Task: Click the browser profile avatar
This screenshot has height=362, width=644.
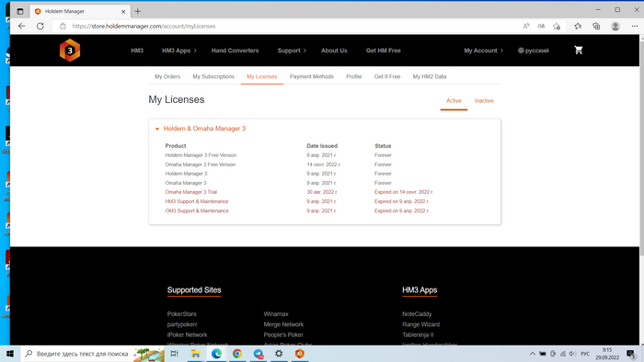Action: click(x=615, y=26)
